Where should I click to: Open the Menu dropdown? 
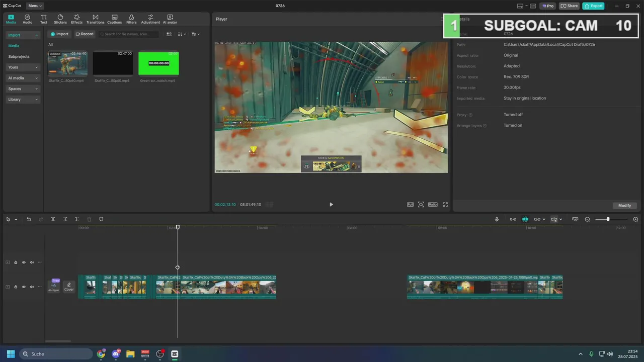point(35,6)
